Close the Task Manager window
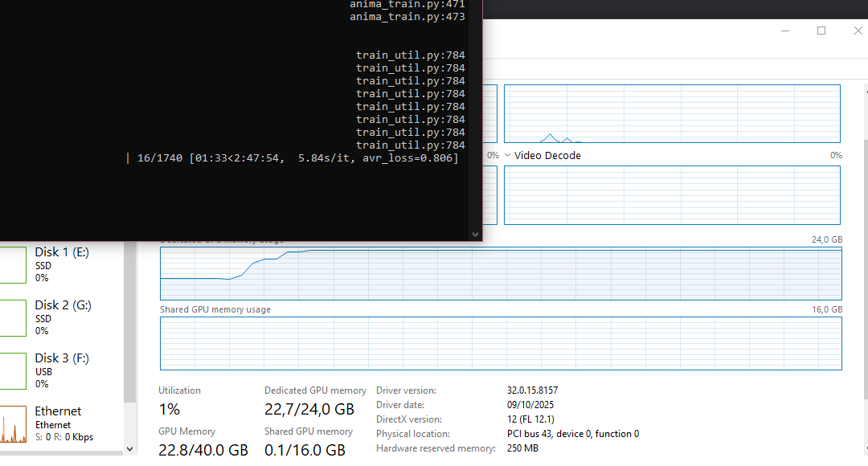Viewport: 868px width, 466px height. (858, 31)
